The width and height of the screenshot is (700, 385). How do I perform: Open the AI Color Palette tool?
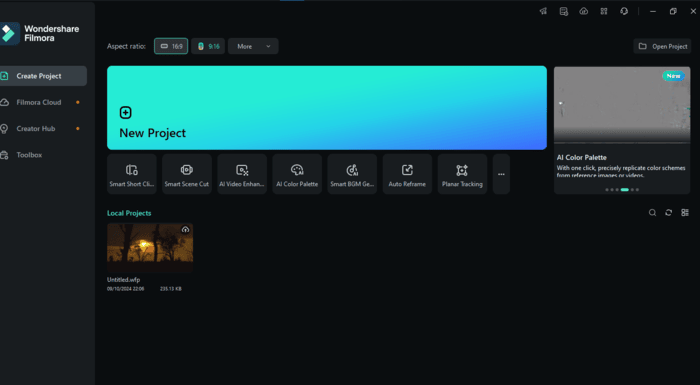[x=297, y=174]
